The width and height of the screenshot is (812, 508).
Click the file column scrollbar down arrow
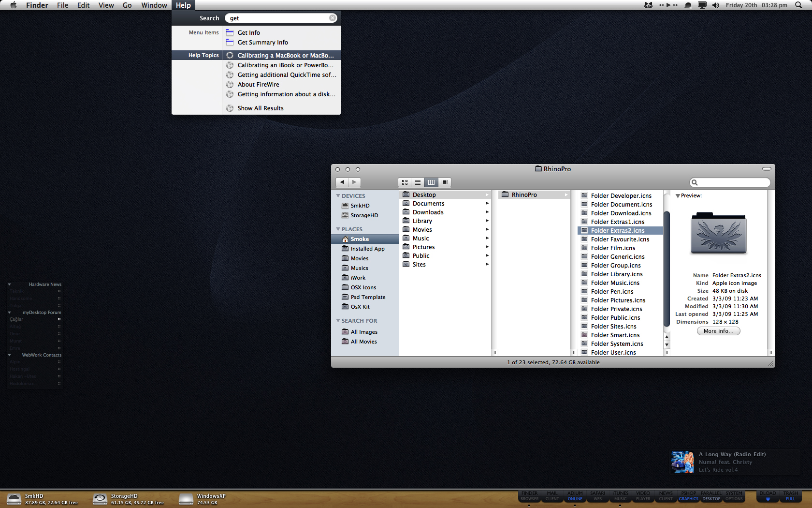click(x=667, y=345)
